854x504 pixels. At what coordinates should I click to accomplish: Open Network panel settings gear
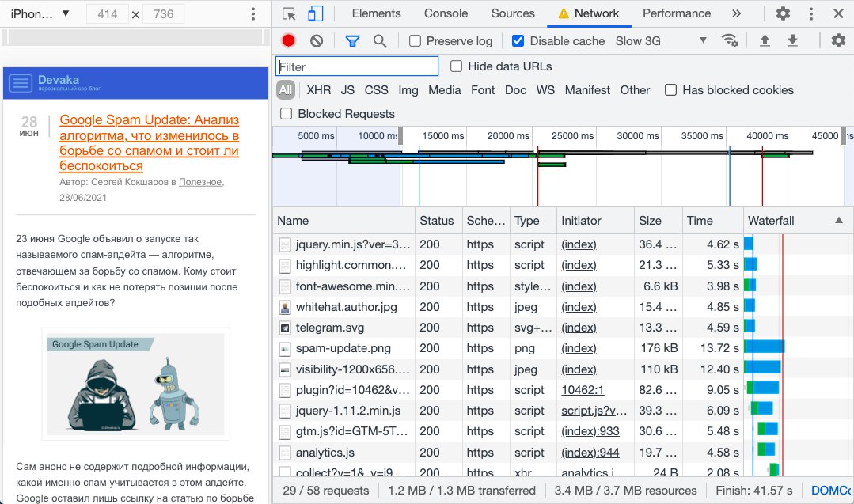pyautogui.click(x=838, y=40)
